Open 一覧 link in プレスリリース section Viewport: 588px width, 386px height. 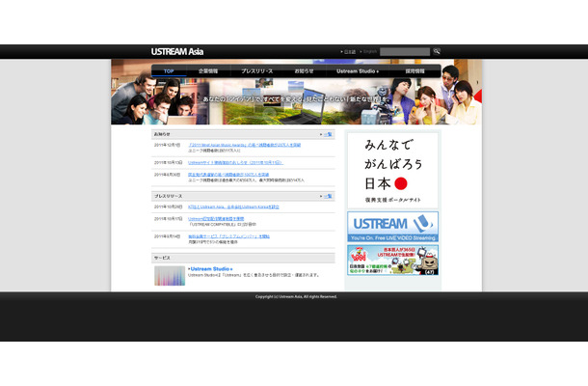(328, 196)
